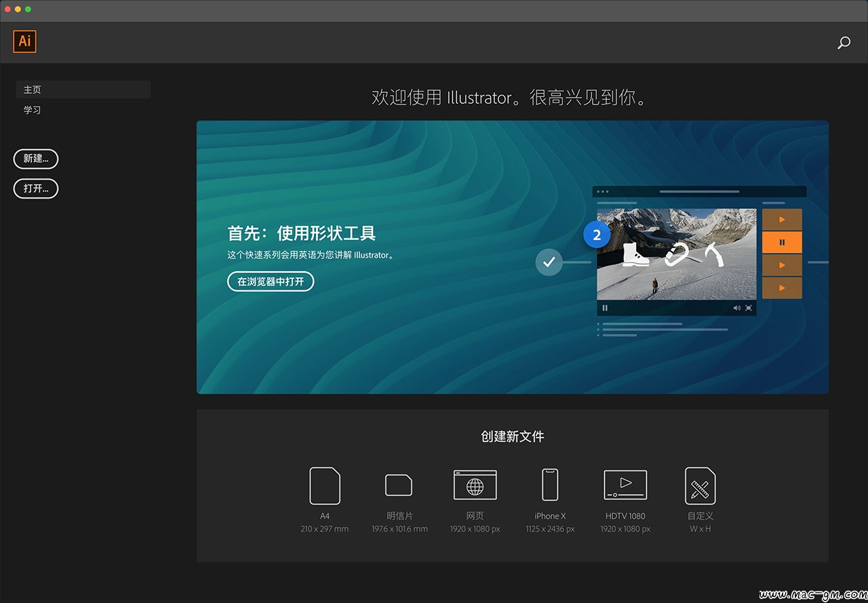
Task: Click the green window maximize button
Action: pos(28,9)
